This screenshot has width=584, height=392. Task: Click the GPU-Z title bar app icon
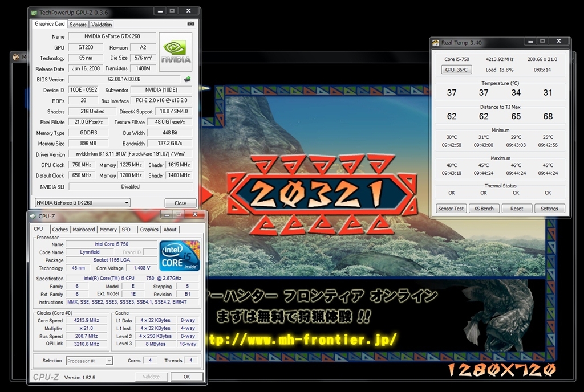point(34,13)
